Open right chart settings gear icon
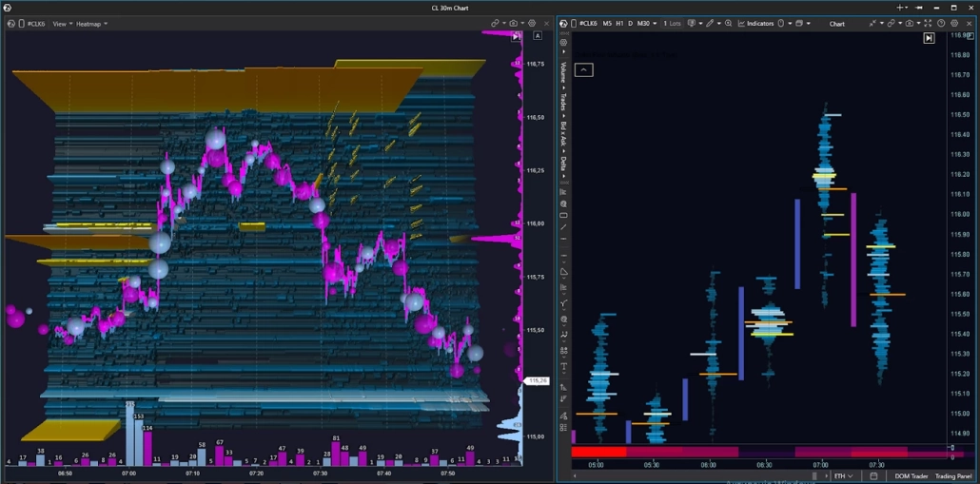The image size is (980, 484). click(954, 24)
